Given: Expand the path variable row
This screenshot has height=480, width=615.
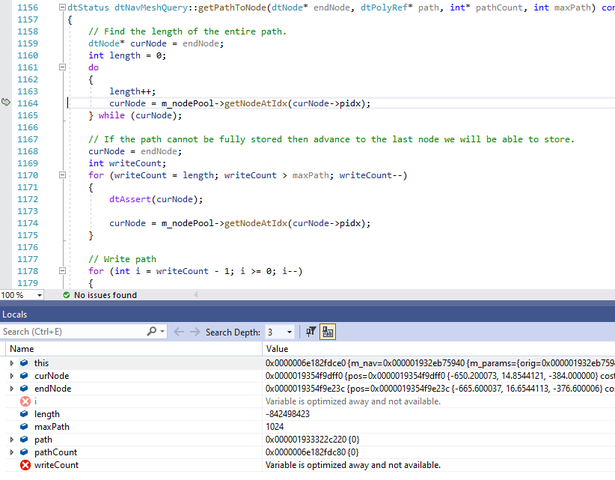Looking at the screenshot, I should 11,440.
